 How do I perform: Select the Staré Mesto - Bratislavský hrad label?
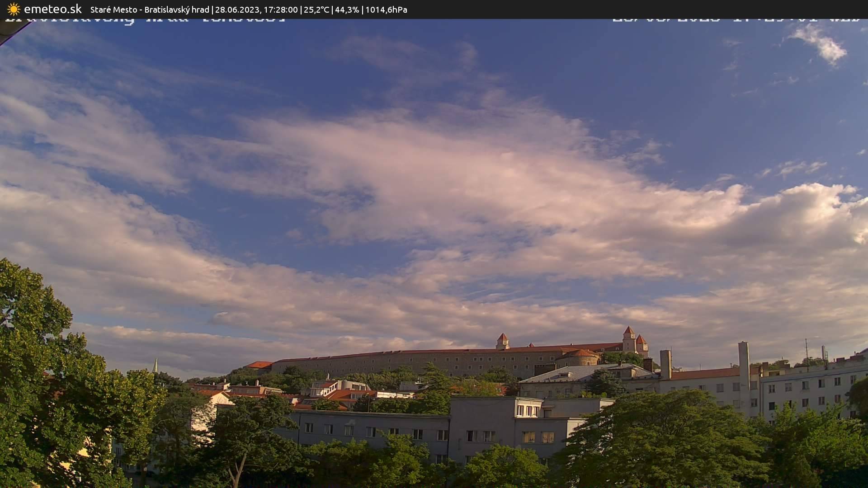pos(149,9)
